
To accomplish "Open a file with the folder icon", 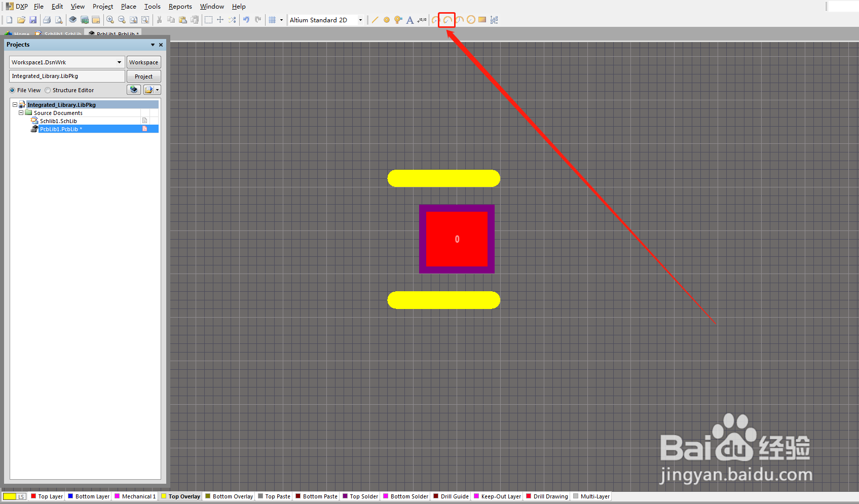I will click(x=21, y=20).
